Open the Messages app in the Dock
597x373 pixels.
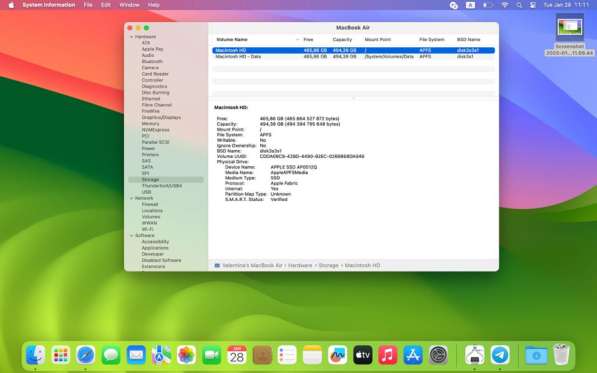pyautogui.click(x=111, y=355)
